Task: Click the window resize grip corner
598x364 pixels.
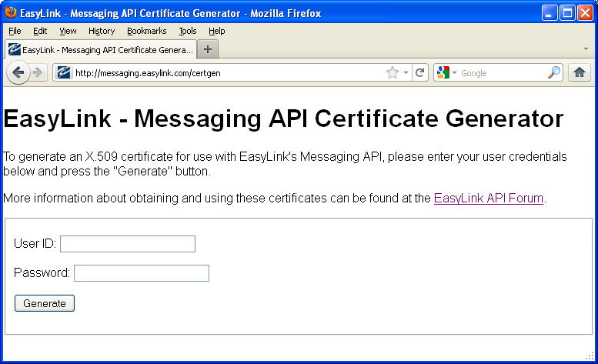Action: coord(590,356)
